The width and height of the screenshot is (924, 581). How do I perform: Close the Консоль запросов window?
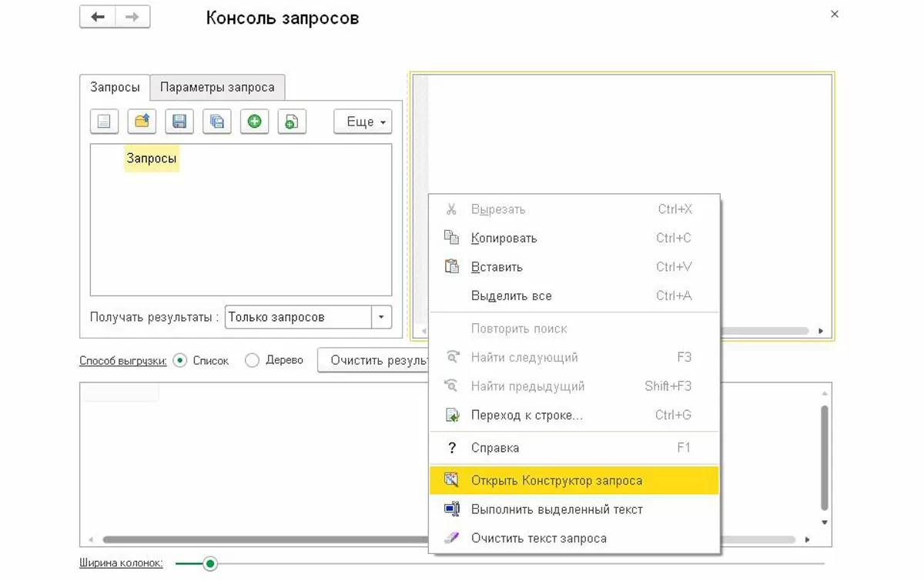coord(835,14)
